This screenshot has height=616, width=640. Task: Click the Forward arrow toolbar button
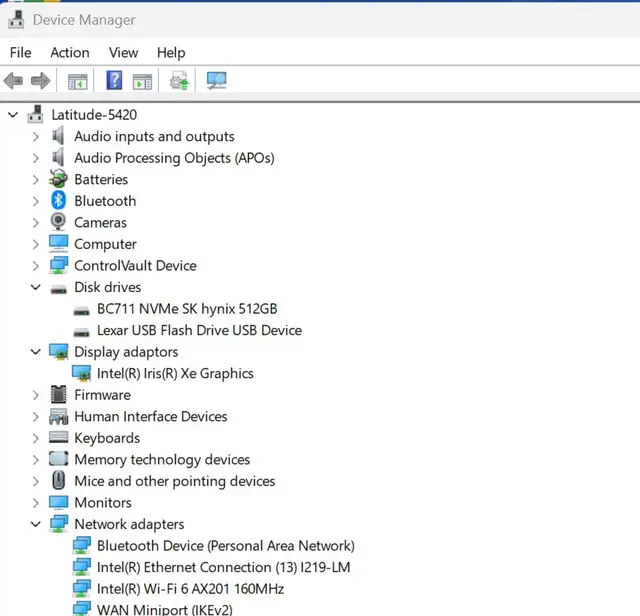40,80
